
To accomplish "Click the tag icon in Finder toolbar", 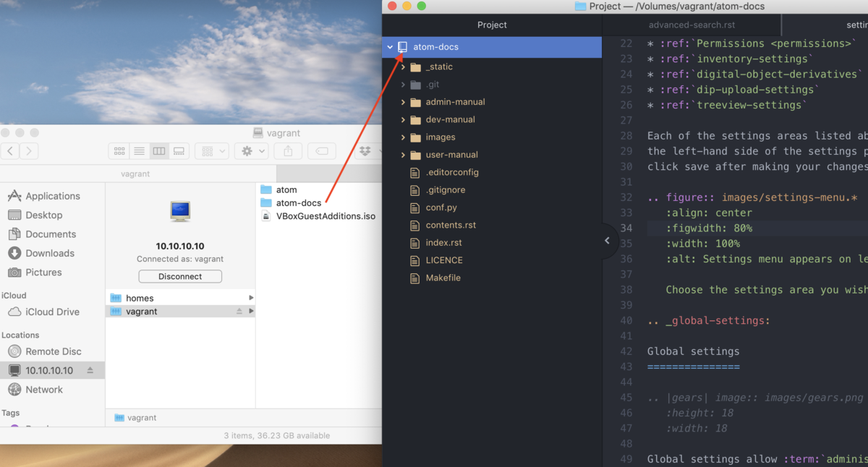I will tap(323, 151).
